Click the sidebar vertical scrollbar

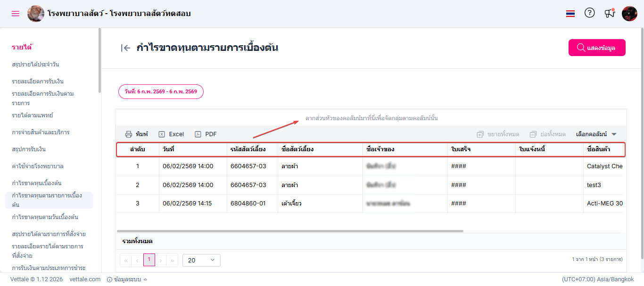point(99,59)
